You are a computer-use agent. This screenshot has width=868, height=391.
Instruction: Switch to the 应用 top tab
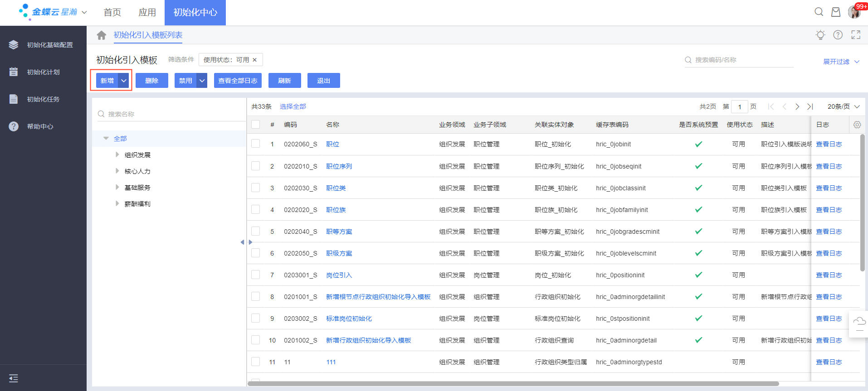pyautogui.click(x=147, y=12)
